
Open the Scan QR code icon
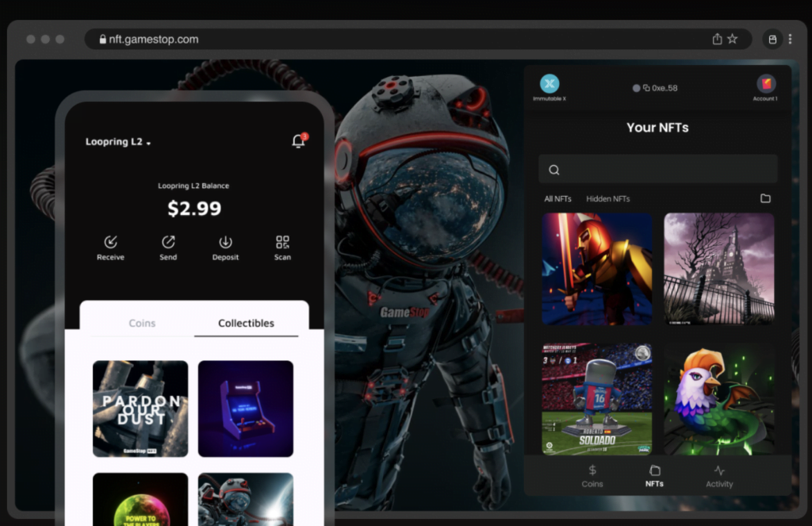pyautogui.click(x=282, y=243)
